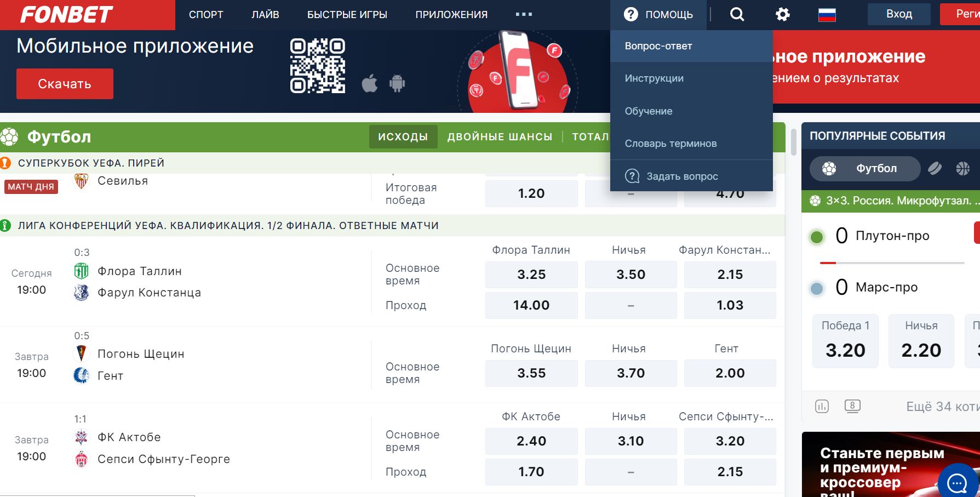Screen dimensions: 980x497
Task: Select Фарул Констанца проход odds 1.03
Action: point(730,305)
